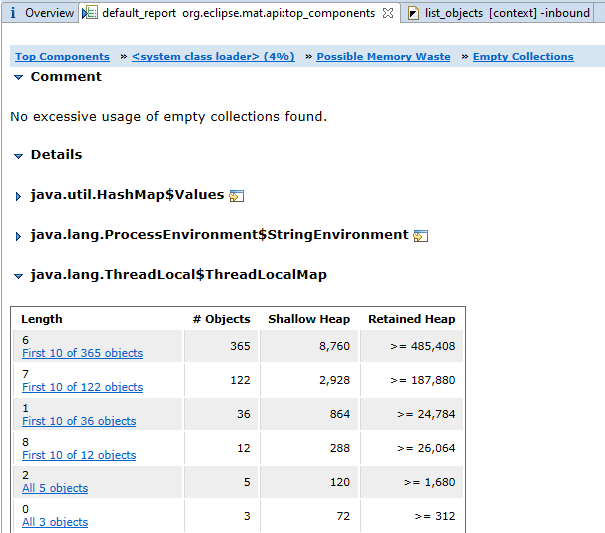Select the 122 objects count cell

coord(221,380)
